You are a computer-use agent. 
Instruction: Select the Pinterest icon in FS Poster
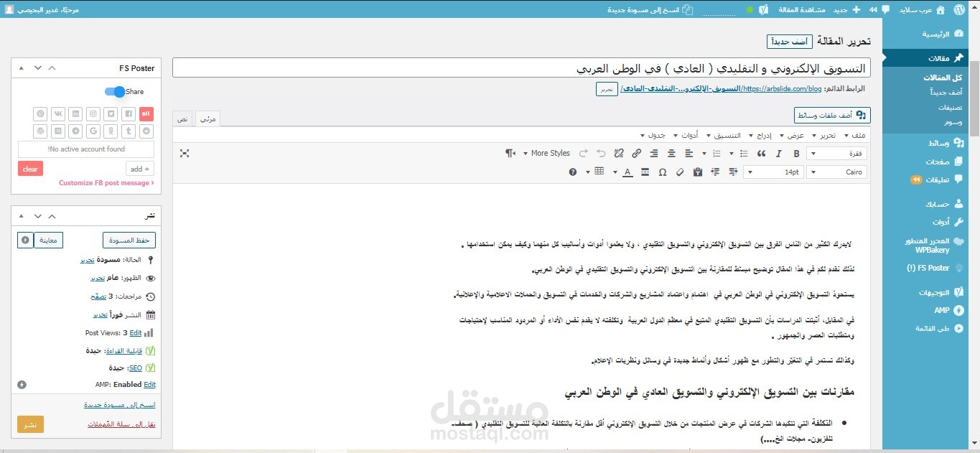(x=40, y=113)
